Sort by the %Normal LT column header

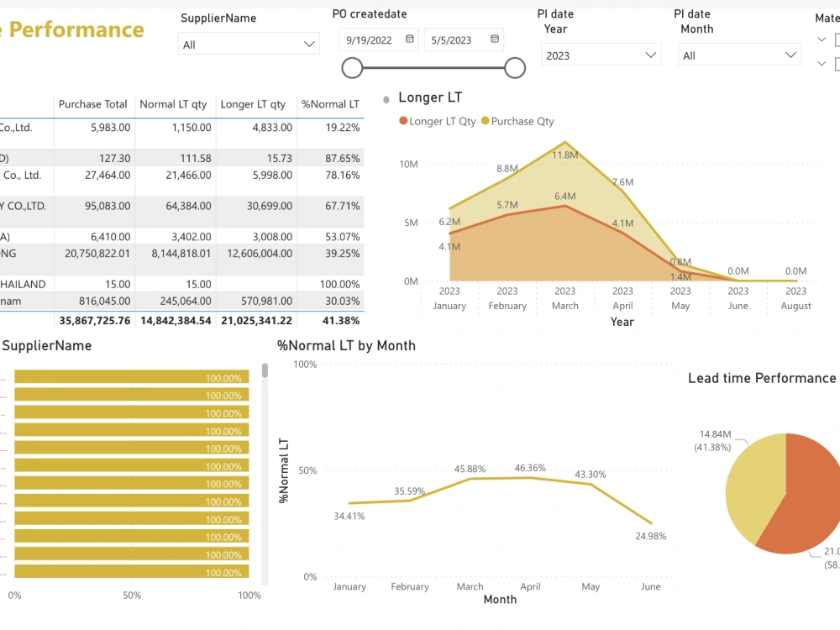tap(330, 104)
